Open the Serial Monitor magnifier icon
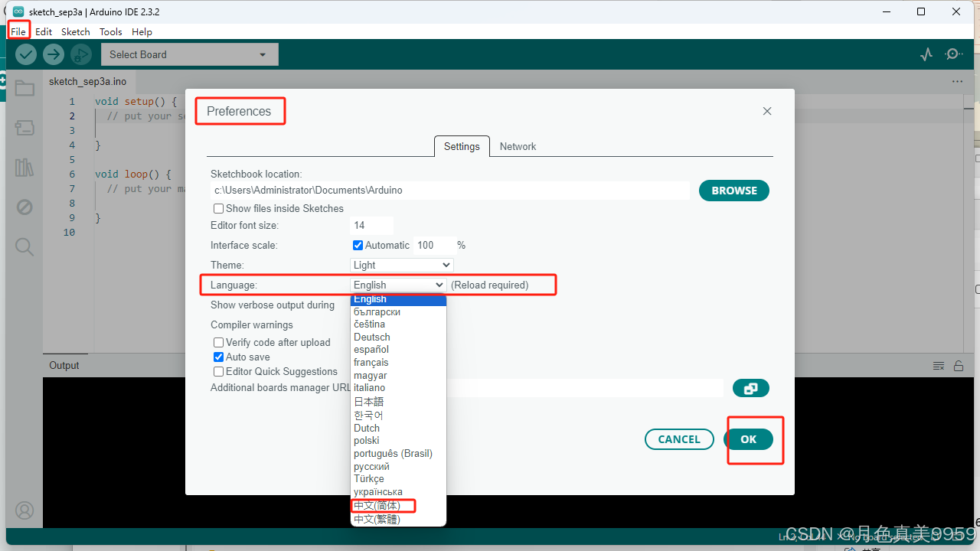The image size is (980, 551). click(954, 54)
